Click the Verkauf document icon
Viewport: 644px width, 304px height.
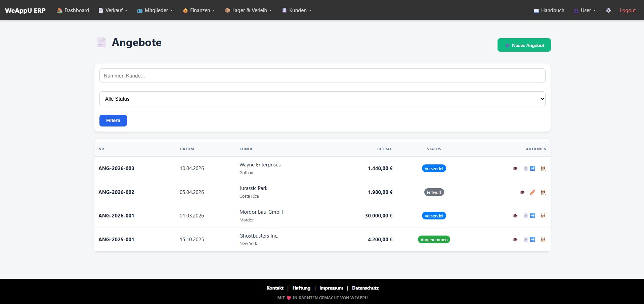tap(100, 10)
